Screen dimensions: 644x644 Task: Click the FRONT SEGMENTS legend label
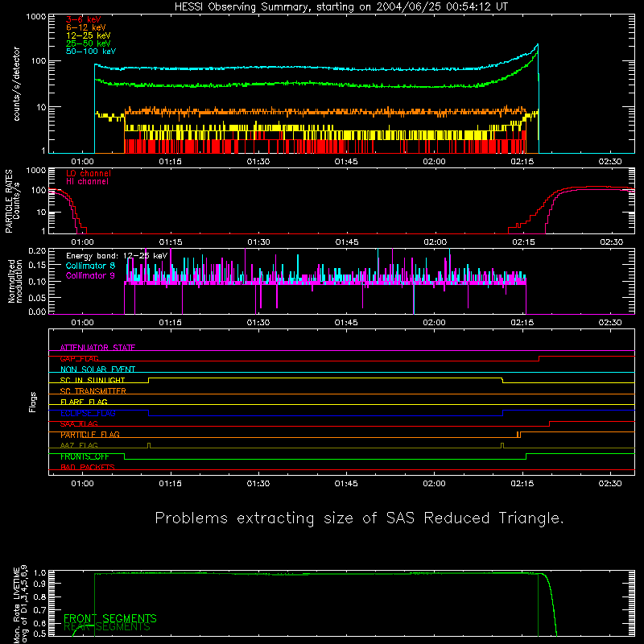pyautogui.click(x=110, y=618)
